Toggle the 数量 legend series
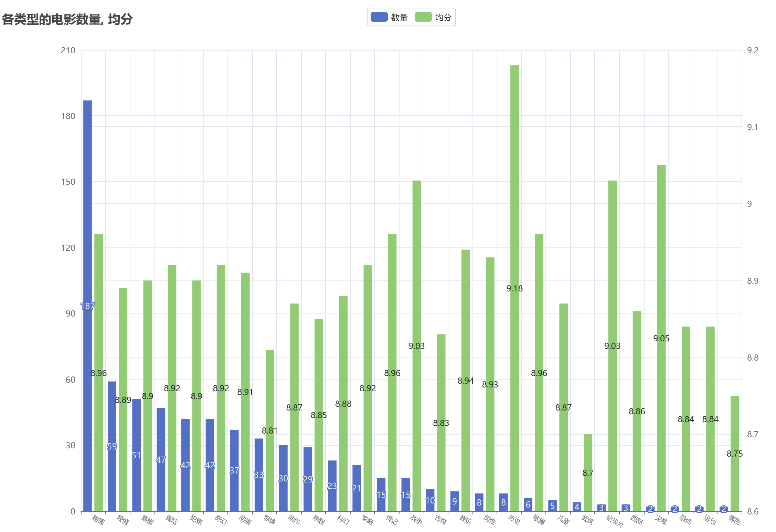The width and height of the screenshot is (776, 532). tap(399, 17)
